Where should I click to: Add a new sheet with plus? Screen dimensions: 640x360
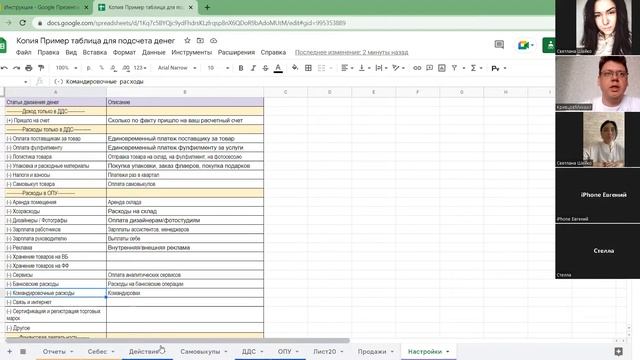(9, 351)
